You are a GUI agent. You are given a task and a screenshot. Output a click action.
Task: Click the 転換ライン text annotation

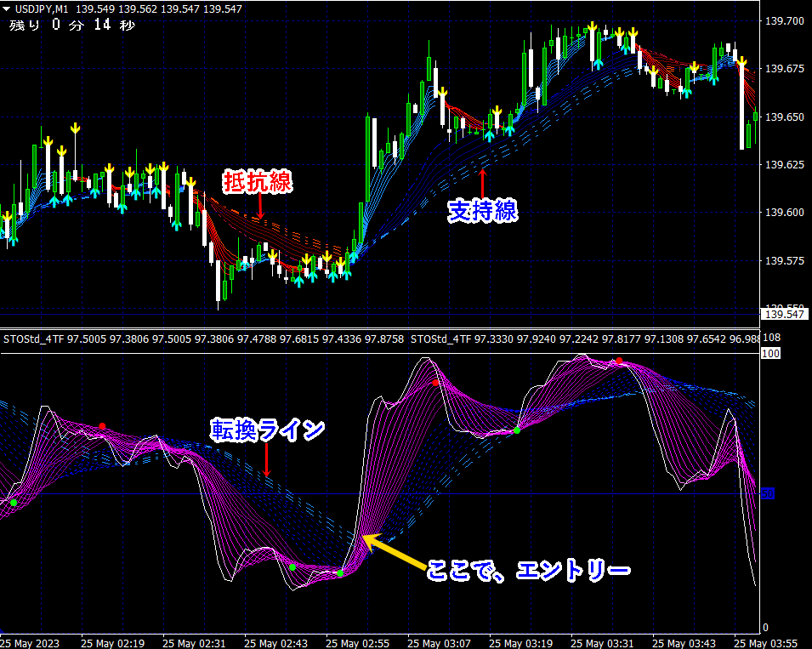tap(268, 430)
